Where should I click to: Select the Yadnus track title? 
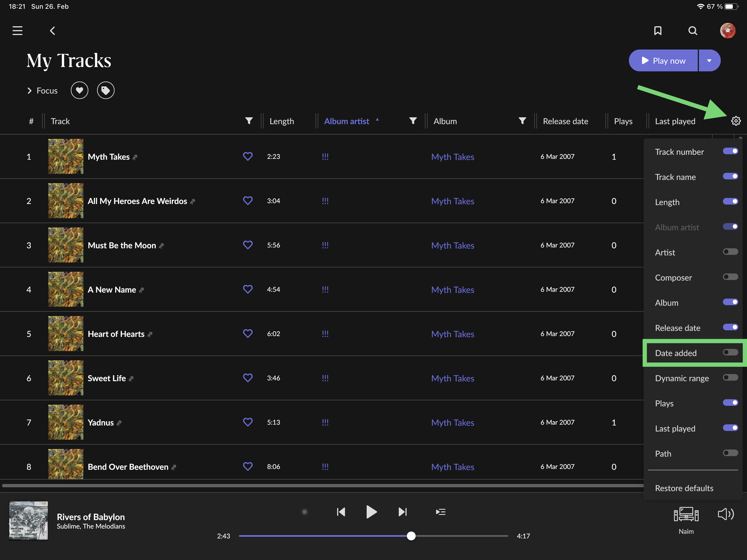[x=101, y=422]
